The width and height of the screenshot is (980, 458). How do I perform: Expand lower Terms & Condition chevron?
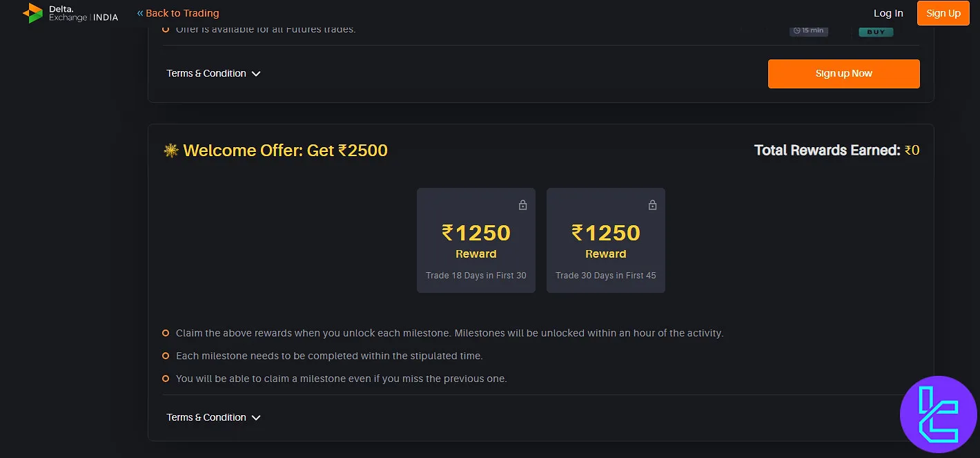pos(256,418)
